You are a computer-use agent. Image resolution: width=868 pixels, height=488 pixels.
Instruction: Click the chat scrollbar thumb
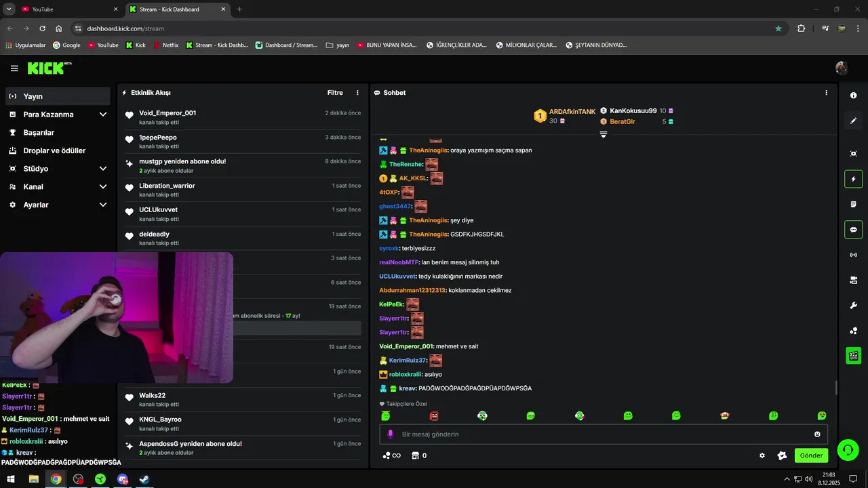coord(836,388)
